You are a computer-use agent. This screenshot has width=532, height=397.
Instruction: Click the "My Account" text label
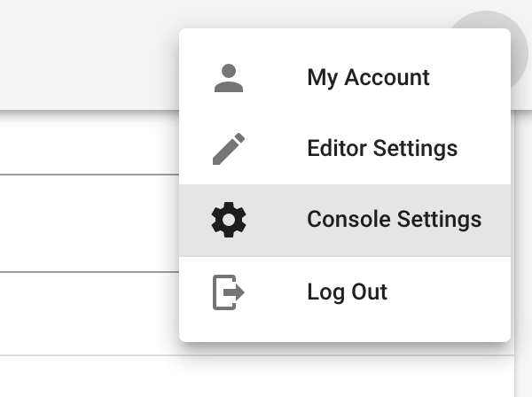[x=368, y=78]
